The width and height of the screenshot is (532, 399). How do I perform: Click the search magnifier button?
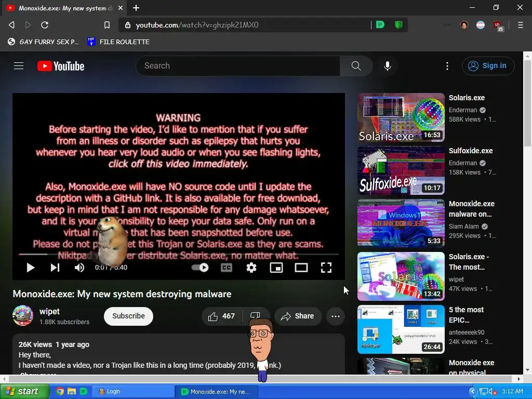[356, 66]
